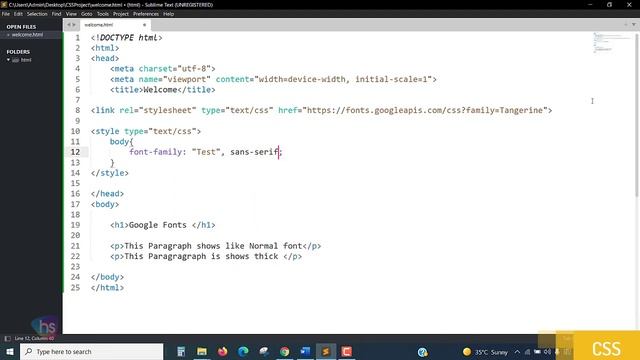Open Microsoft Word from the taskbar
640x360 pixels.
(x=305, y=351)
